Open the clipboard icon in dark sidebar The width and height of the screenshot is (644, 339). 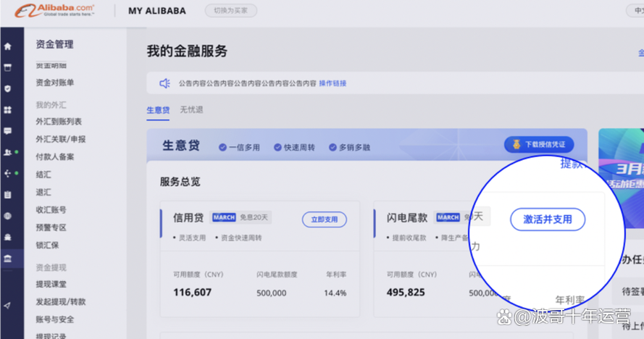click(x=7, y=195)
